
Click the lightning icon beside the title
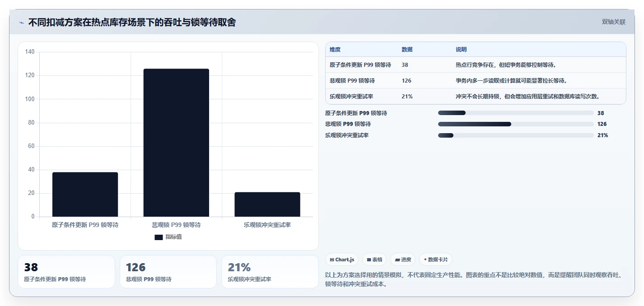coord(21,23)
